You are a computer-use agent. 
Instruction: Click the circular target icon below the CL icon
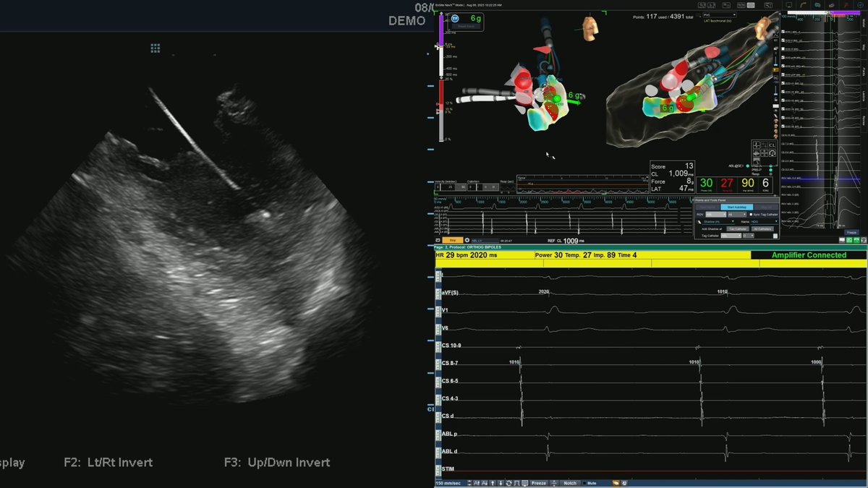pos(772,153)
